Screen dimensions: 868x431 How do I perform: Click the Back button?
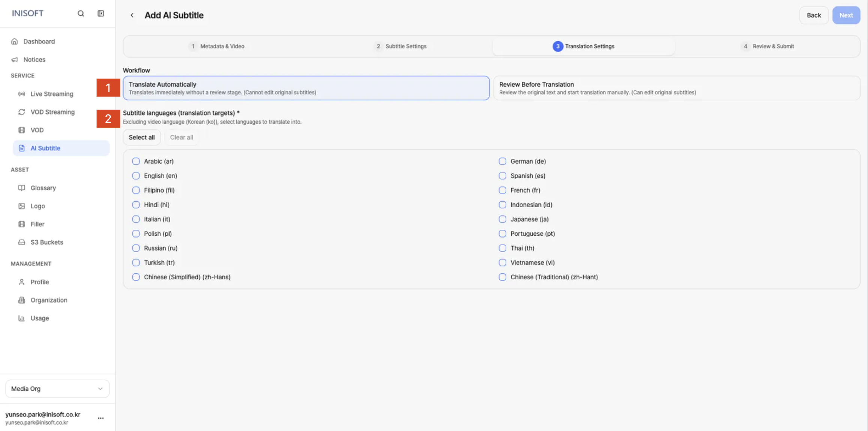814,15
